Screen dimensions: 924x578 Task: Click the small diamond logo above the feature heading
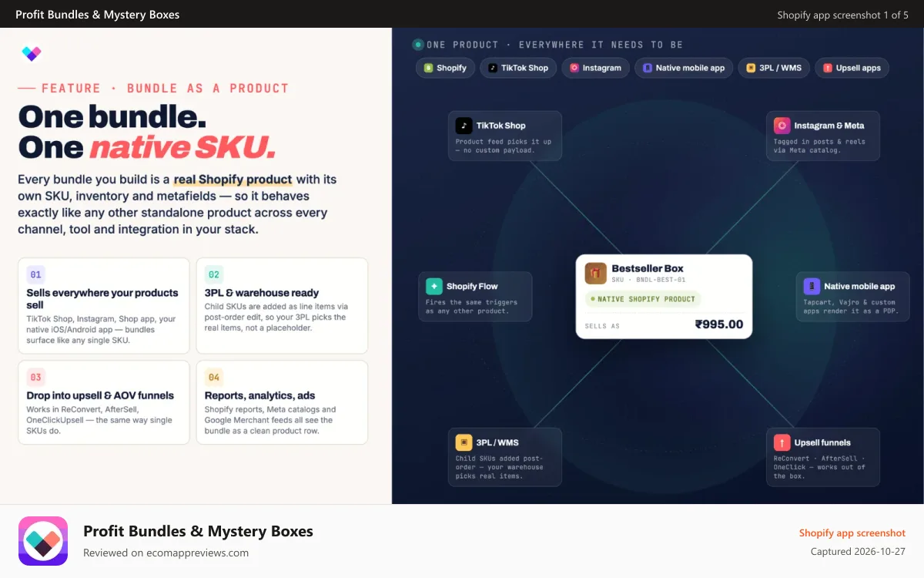click(32, 53)
